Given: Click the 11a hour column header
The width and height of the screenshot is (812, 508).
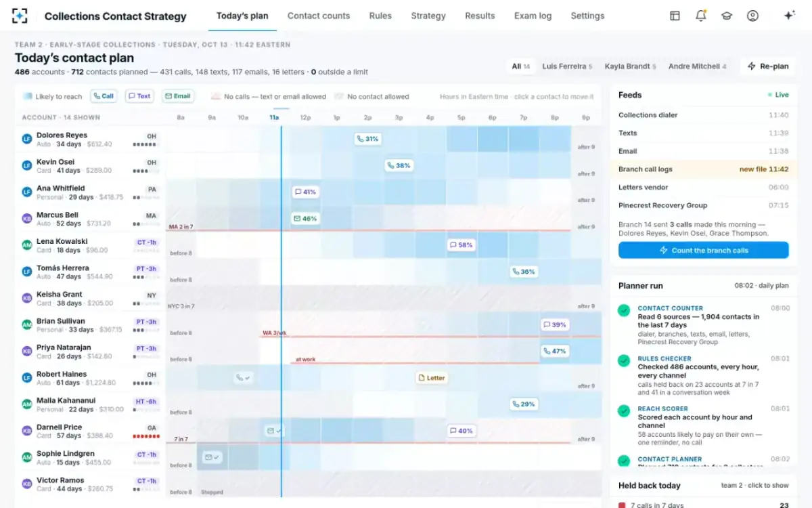Looking at the screenshot, I should [x=274, y=118].
